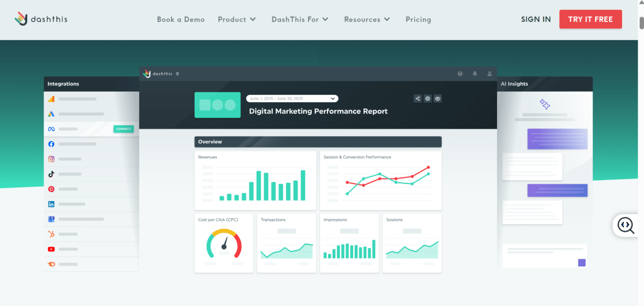Open the June 2025 date range dropdown

292,99
